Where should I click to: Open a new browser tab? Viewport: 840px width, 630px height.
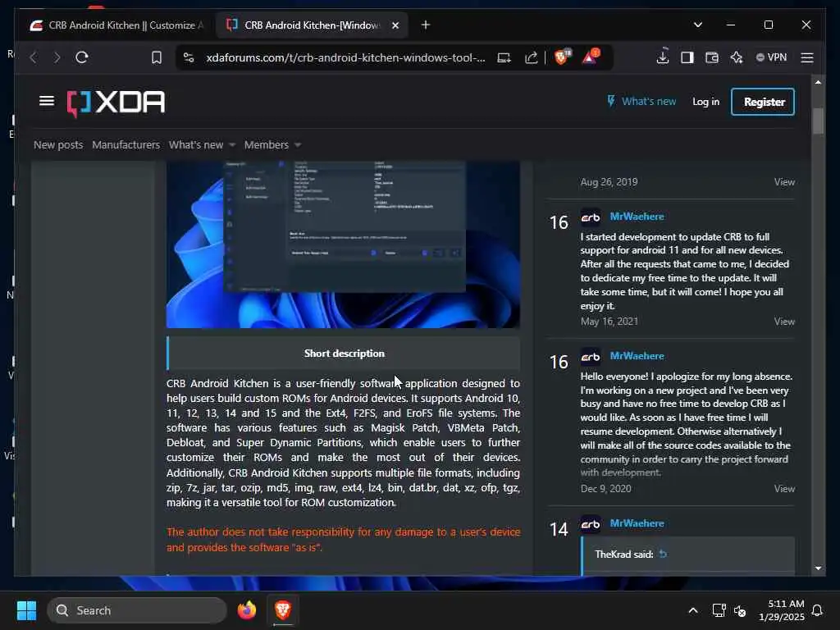coord(426,25)
